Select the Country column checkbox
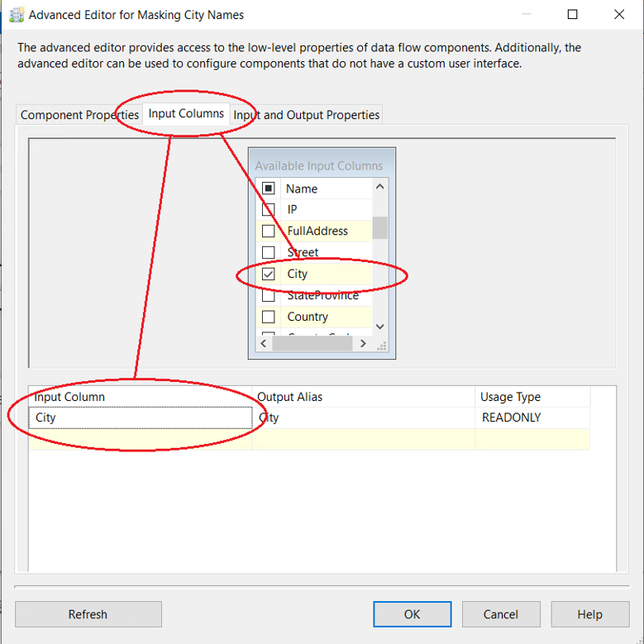Image resolution: width=644 pixels, height=644 pixels. point(268,317)
